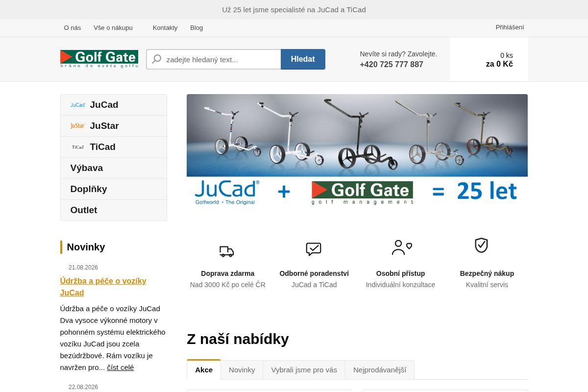The height and width of the screenshot is (392, 588).
Task: Click Bezpečný nákup text
Action: (487, 273)
